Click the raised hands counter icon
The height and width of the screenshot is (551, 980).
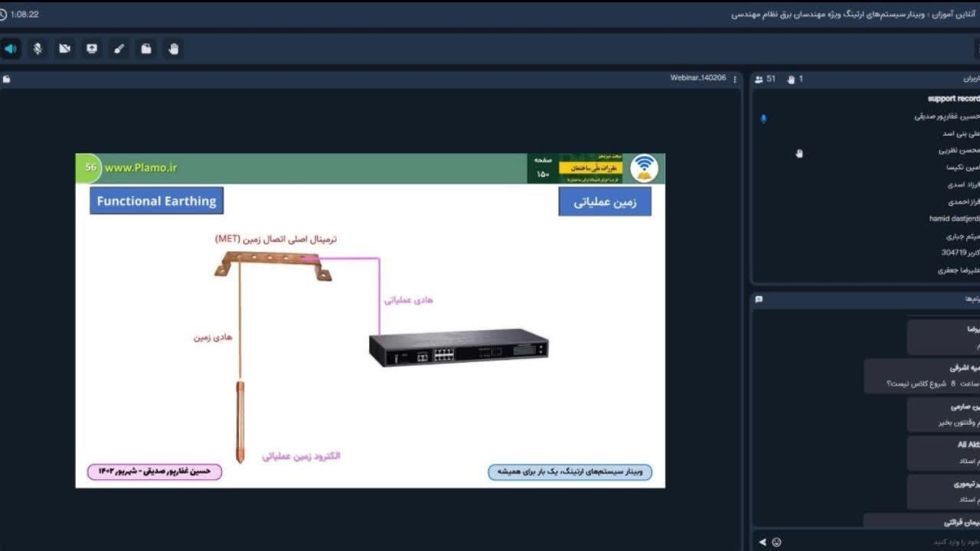(791, 79)
